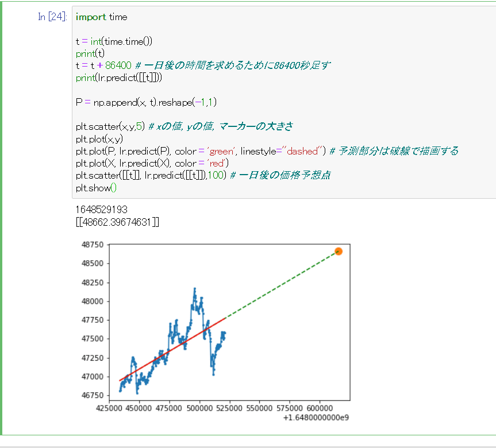496x448 pixels.
Task: Click the axis offset +1.6480000000e9
Action: (316, 418)
